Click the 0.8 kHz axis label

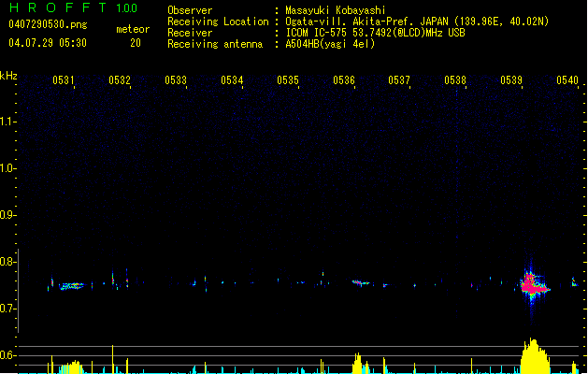pyautogui.click(x=7, y=262)
